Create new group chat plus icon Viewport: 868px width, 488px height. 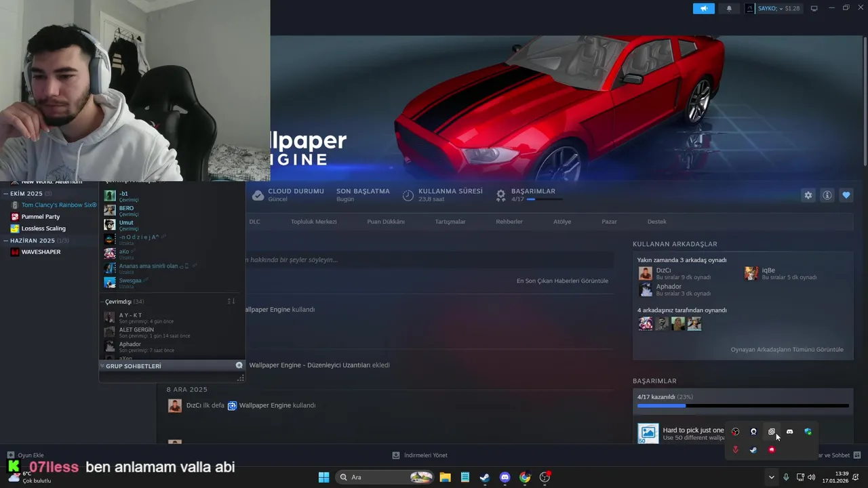click(239, 365)
